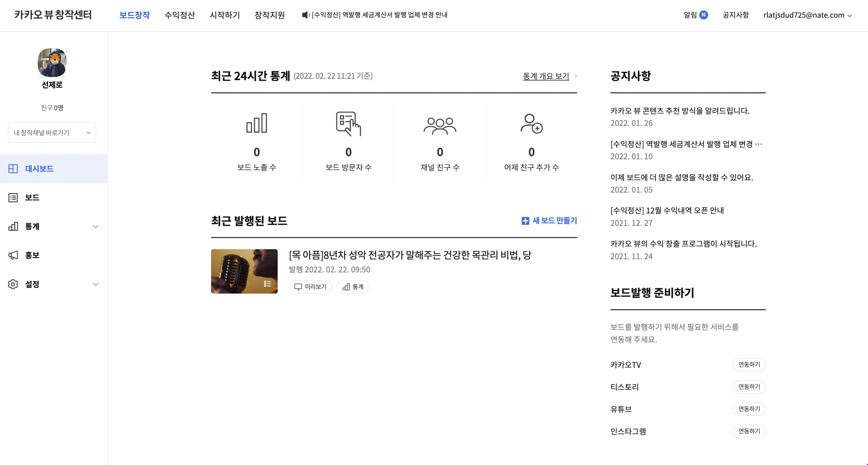This screenshot has height=465, width=868.
Task: Click 연동하기 for 카카오TV
Action: coord(749,365)
